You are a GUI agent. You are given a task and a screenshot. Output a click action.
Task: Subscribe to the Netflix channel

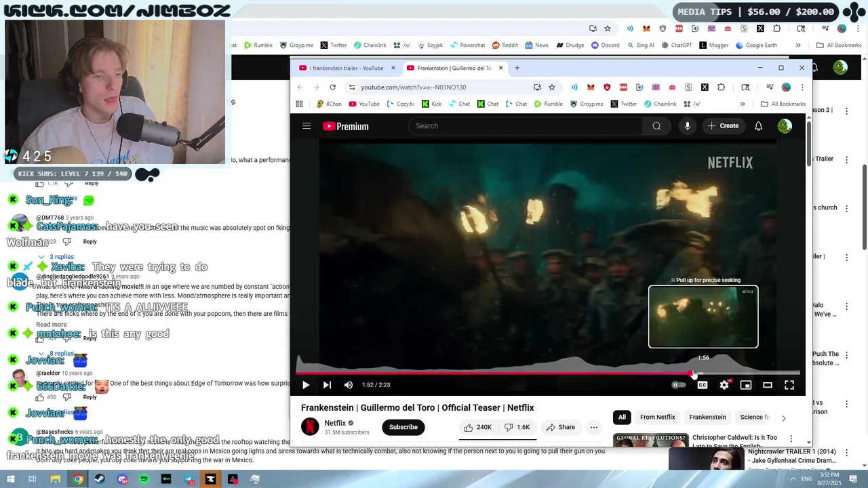[403, 427]
